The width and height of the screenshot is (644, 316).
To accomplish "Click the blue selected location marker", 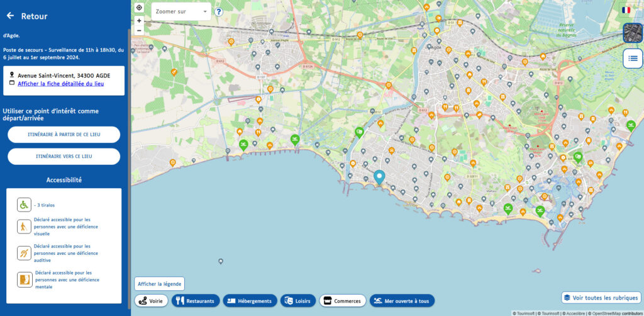I will click(379, 177).
